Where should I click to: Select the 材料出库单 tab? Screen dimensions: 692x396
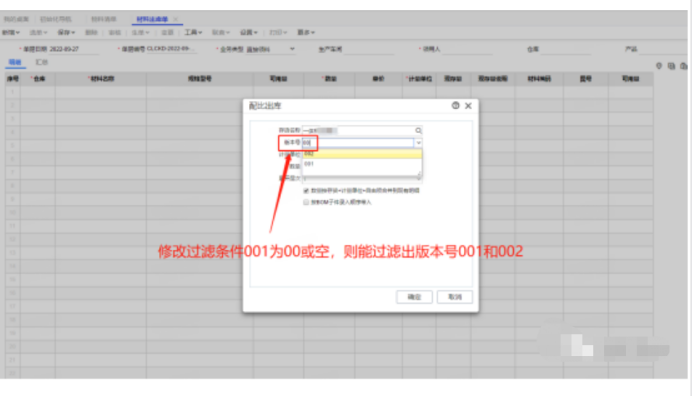[152, 19]
